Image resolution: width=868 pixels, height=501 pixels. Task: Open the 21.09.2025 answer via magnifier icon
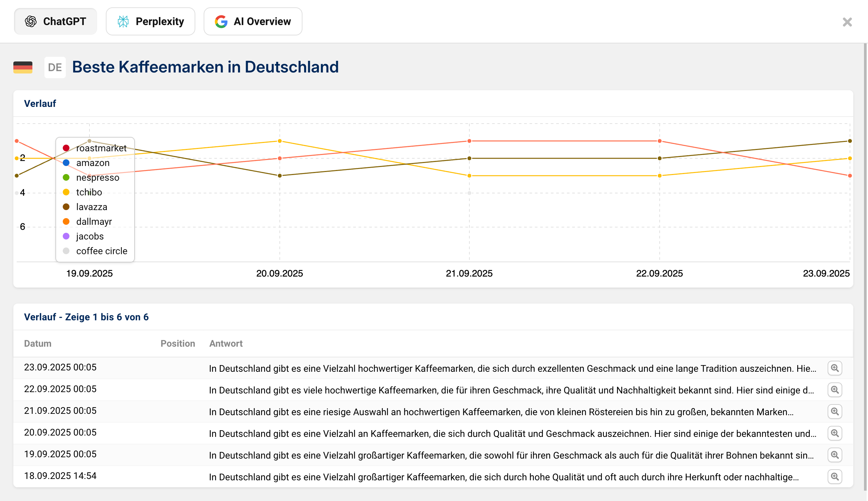click(835, 411)
